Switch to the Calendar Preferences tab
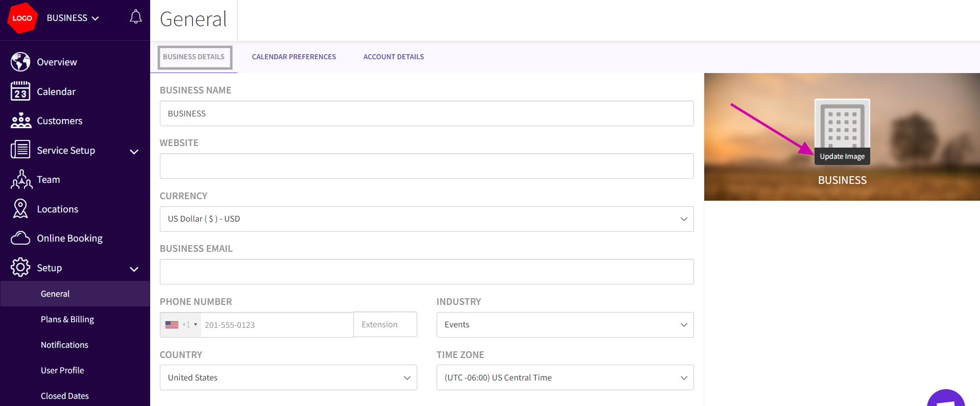980x406 pixels. tap(294, 57)
